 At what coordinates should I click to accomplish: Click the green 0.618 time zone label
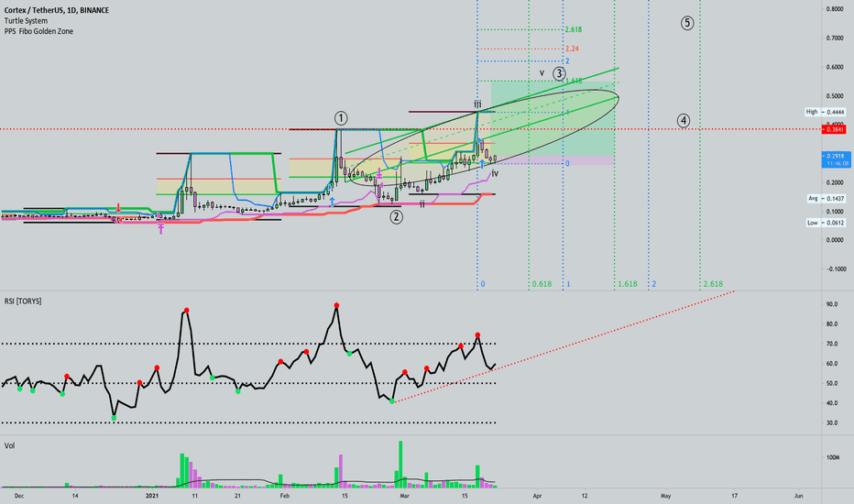[x=542, y=284]
